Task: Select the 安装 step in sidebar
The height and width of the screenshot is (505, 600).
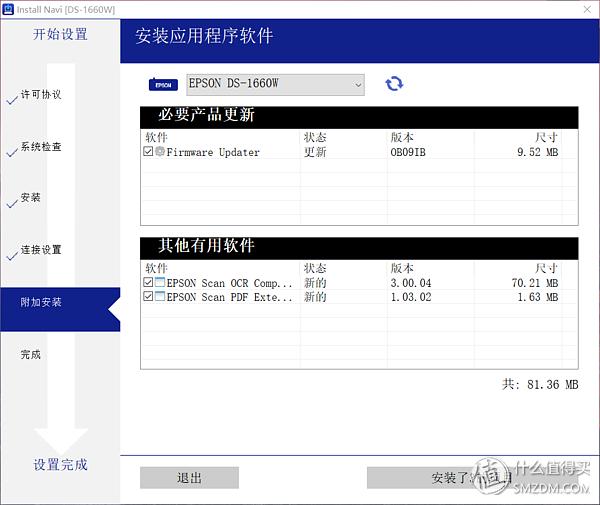Action: pyautogui.click(x=31, y=198)
